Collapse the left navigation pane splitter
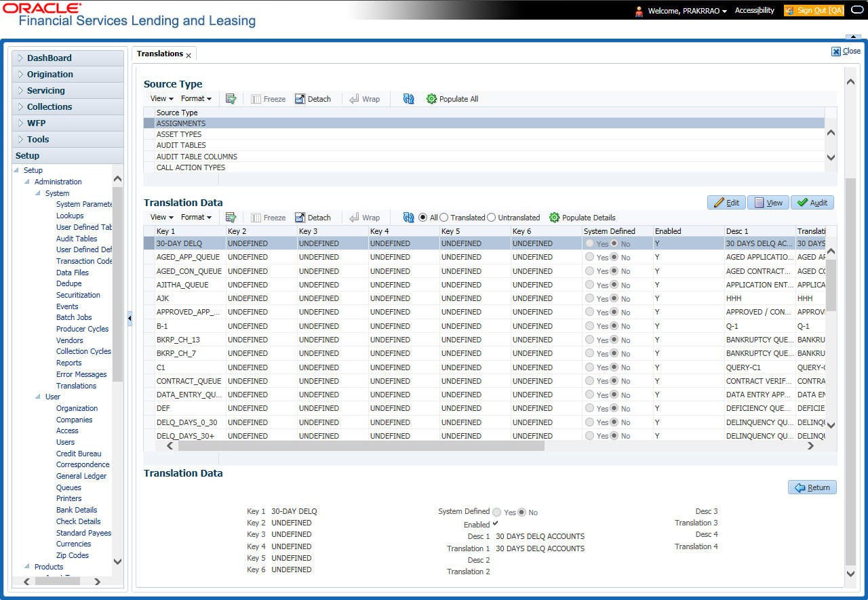868x600 pixels. (130, 318)
